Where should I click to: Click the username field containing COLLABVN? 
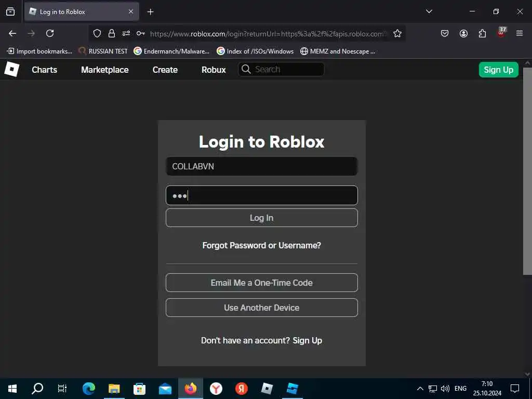click(262, 166)
